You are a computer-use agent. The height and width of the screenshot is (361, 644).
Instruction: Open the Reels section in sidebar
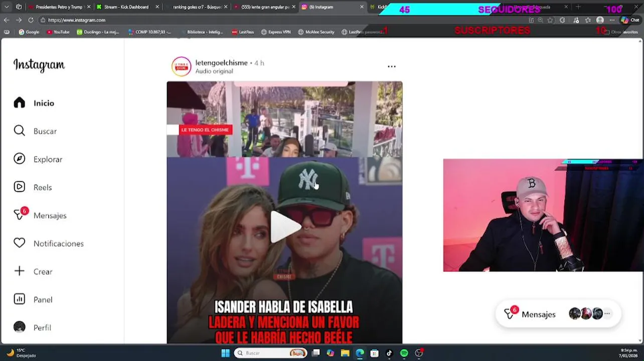(33, 187)
